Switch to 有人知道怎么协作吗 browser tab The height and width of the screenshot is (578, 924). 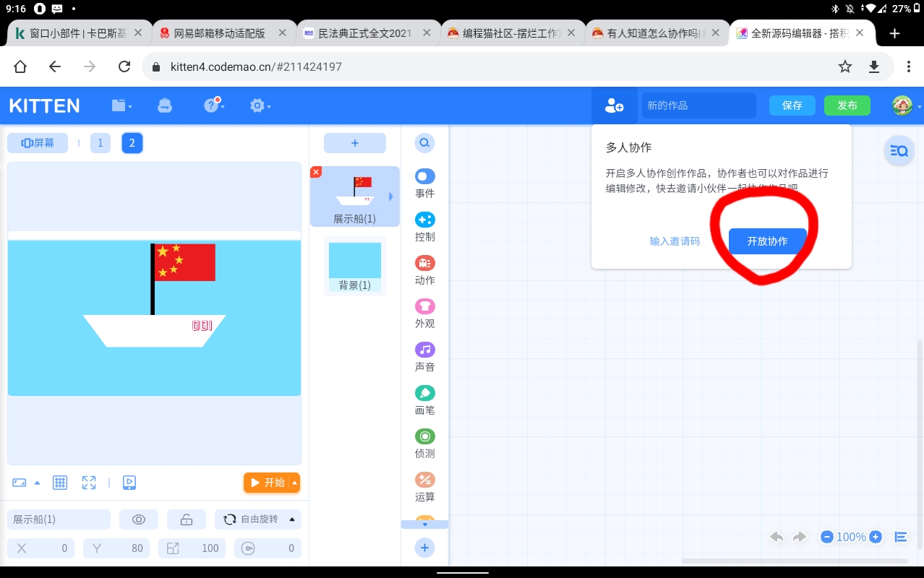tap(656, 33)
